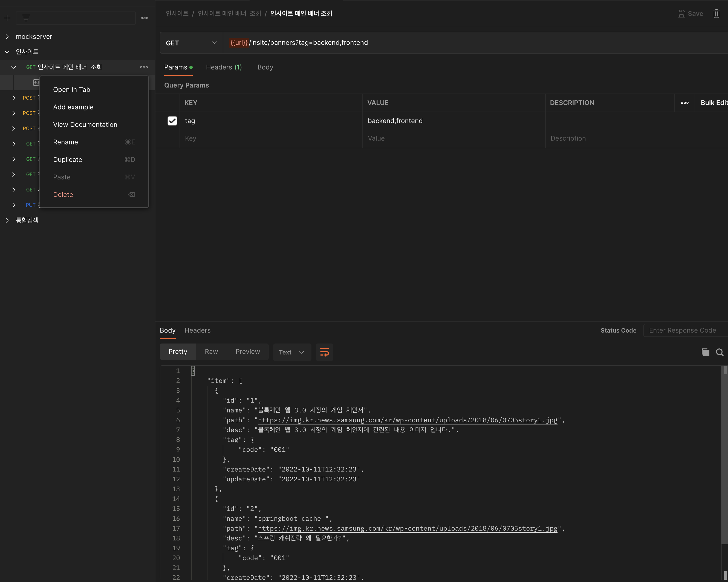Open the Text format dropdown
Image resolution: width=728 pixels, height=582 pixels.
292,352
